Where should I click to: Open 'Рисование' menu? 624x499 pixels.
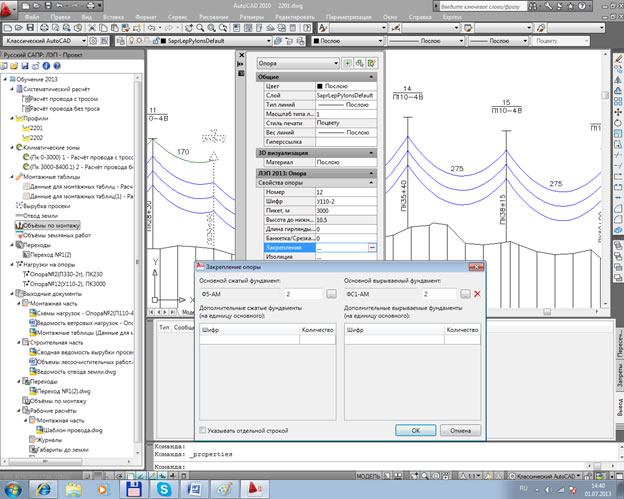pyautogui.click(x=214, y=17)
